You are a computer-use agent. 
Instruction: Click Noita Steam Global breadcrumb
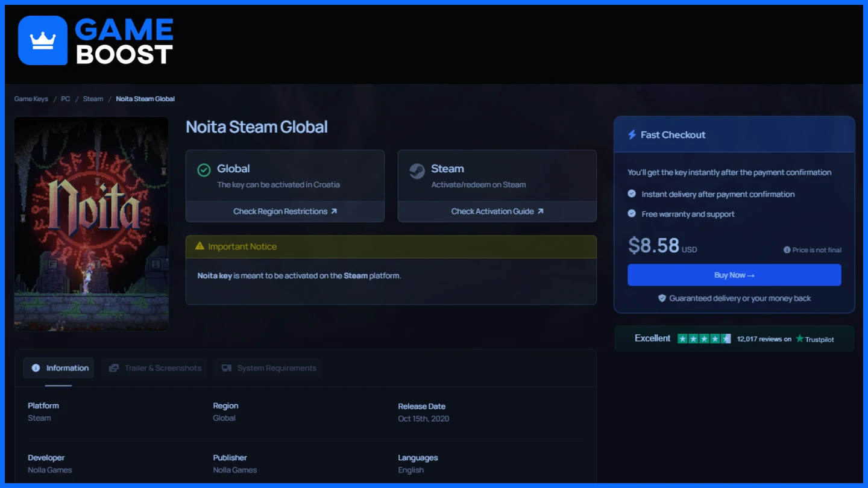pyautogui.click(x=145, y=99)
